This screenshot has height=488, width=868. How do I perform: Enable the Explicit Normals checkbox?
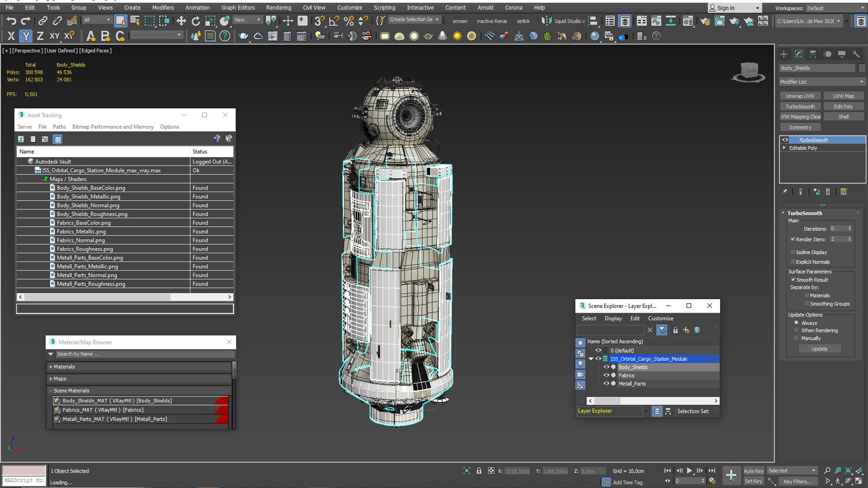tap(793, 262)
